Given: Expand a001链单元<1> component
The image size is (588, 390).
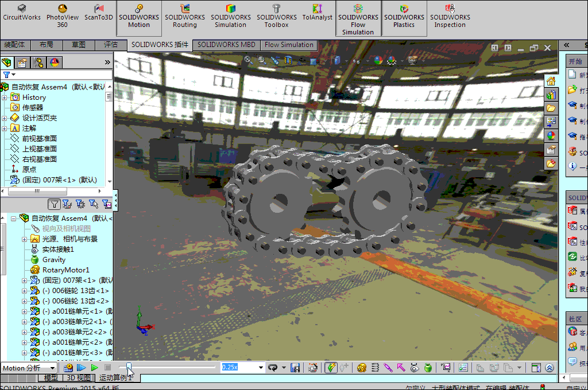Looking at the screenshot, I should point(24,311).
